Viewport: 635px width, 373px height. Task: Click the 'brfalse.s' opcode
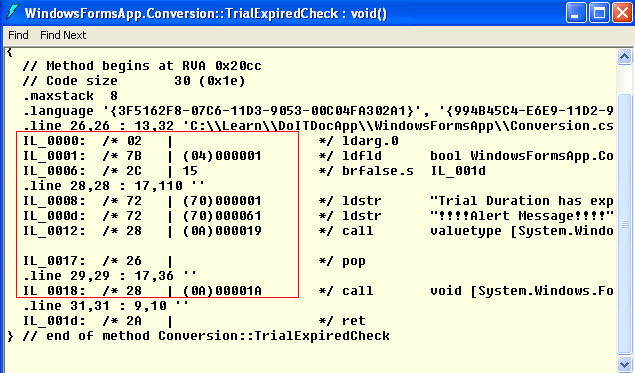tap(377, 171)
